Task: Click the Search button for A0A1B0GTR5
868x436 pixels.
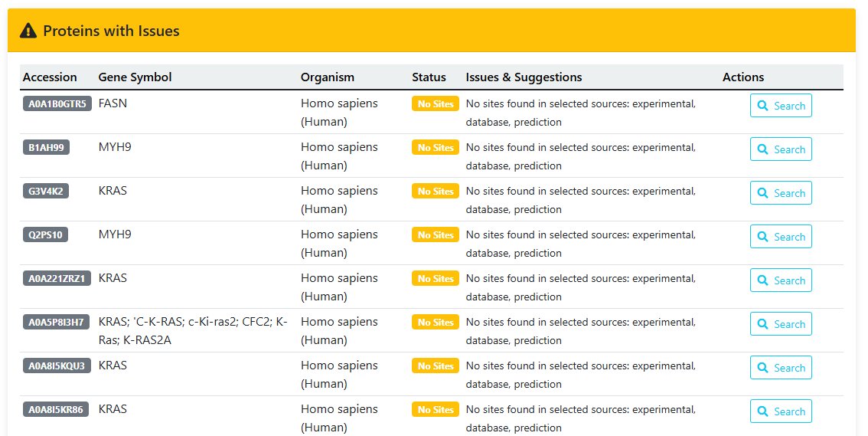Action: point(781,105)
